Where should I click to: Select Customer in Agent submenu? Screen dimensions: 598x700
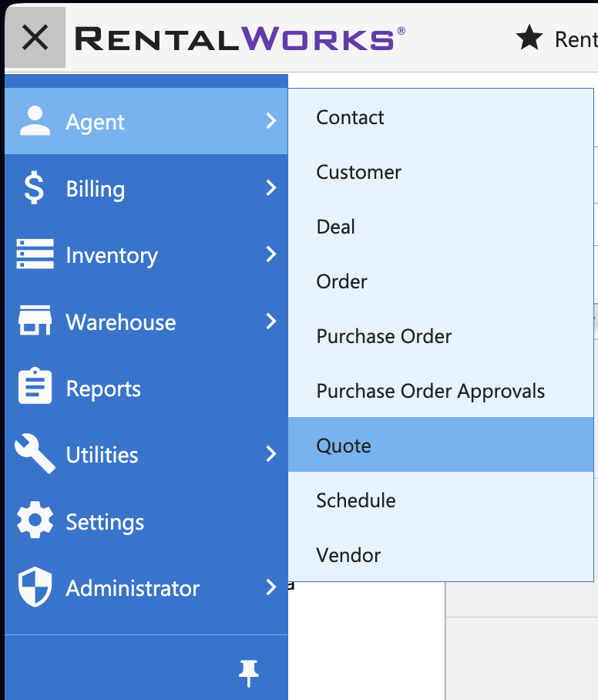pyautogui.click(x=441, y=173)
